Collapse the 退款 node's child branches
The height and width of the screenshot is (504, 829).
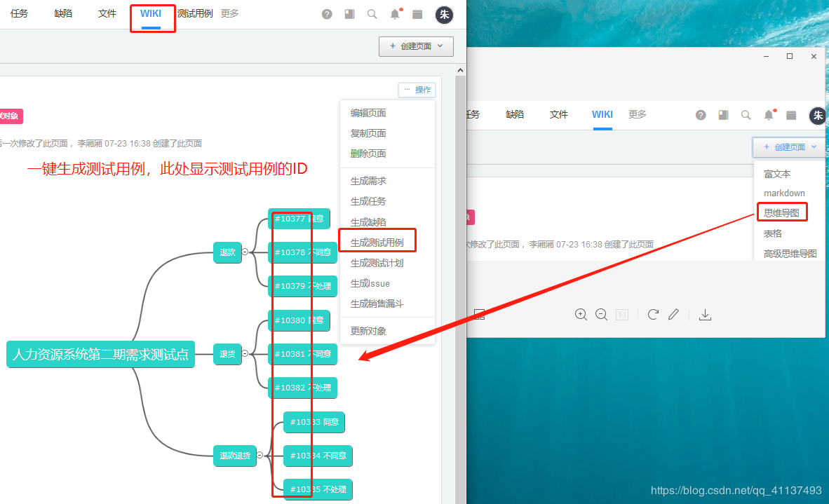246,253
